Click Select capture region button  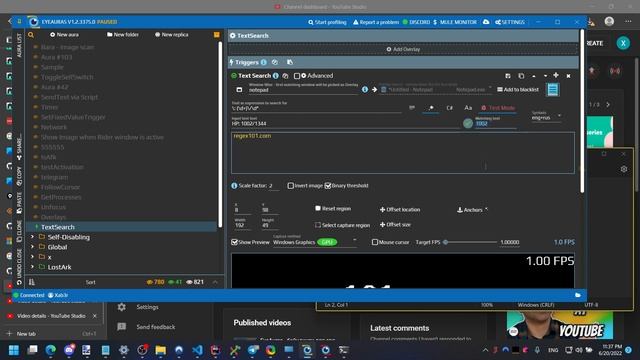342,225
